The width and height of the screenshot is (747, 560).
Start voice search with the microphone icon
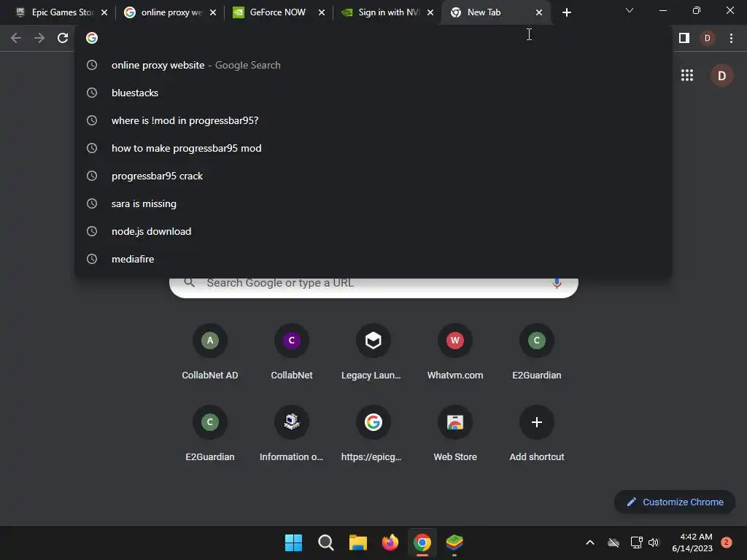tap(557, 283)
